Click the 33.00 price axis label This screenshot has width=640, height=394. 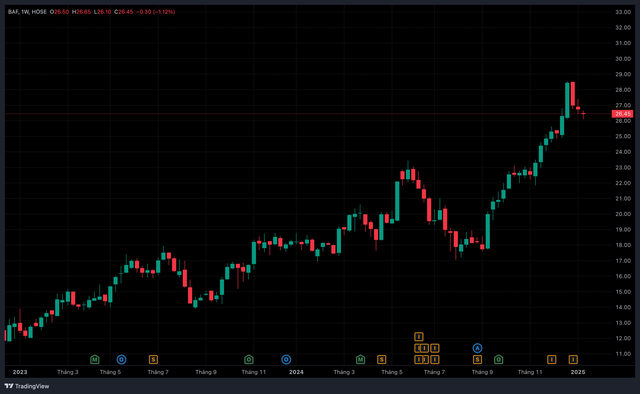[x=623, y=12]
